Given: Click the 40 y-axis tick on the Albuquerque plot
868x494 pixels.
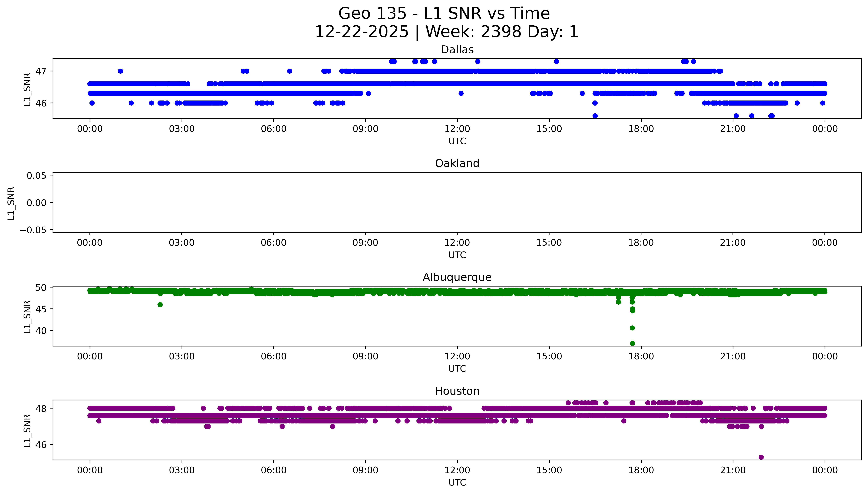Looking at the screenshot, I should pos(41,331).
